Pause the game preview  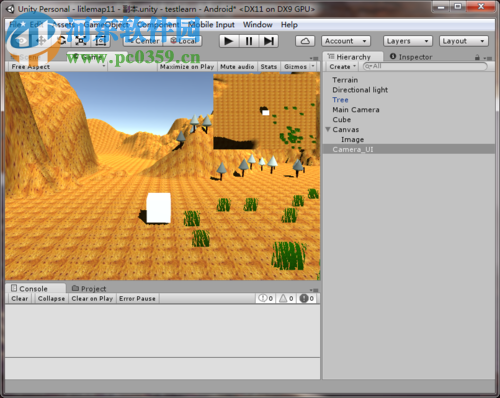[x=249, y=41]
